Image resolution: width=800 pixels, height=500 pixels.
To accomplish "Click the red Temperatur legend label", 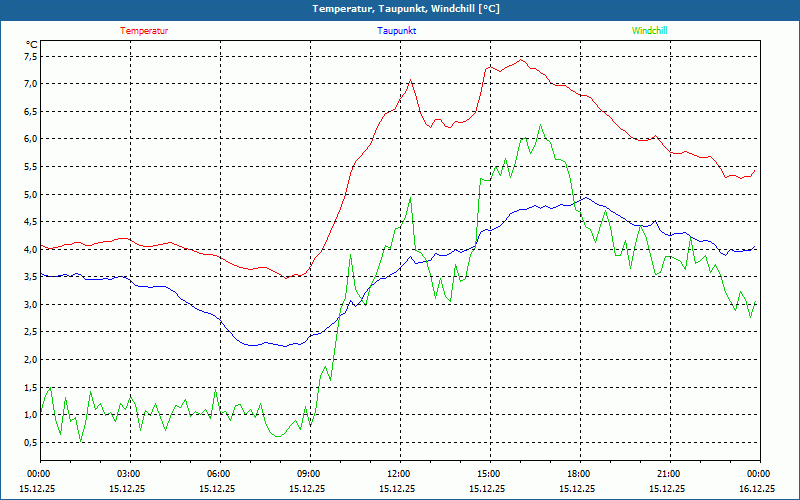I will [x=144, y=31].
